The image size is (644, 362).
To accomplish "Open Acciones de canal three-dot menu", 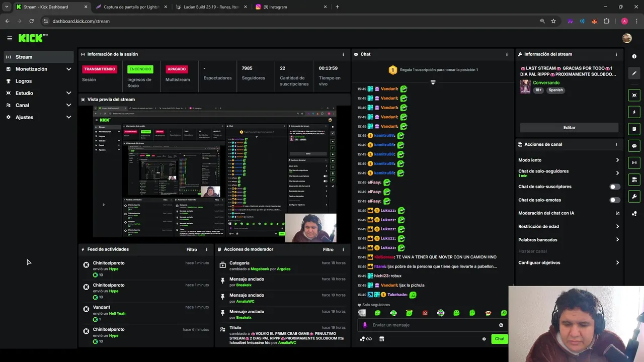I will click(616, 144).
